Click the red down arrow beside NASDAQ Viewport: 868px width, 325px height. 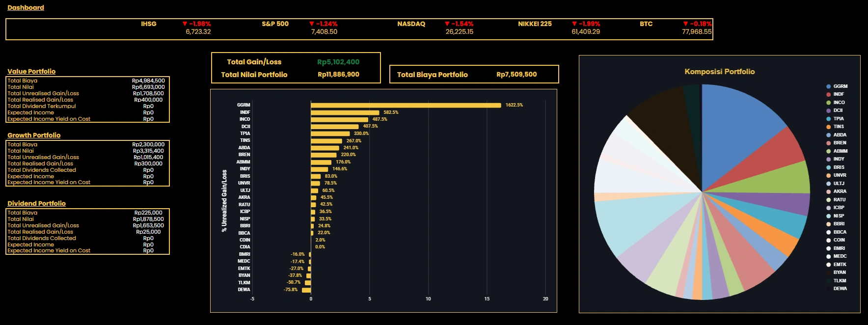click(447, 24)
